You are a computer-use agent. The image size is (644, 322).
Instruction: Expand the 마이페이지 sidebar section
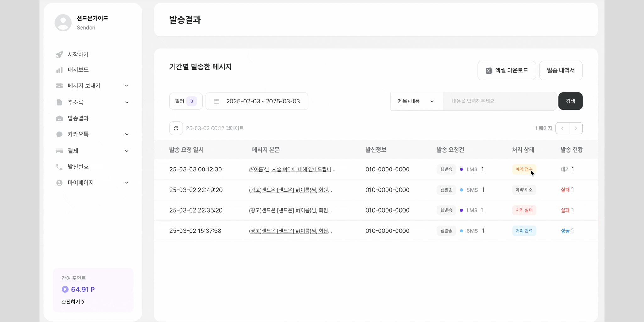tap(127, 183)
